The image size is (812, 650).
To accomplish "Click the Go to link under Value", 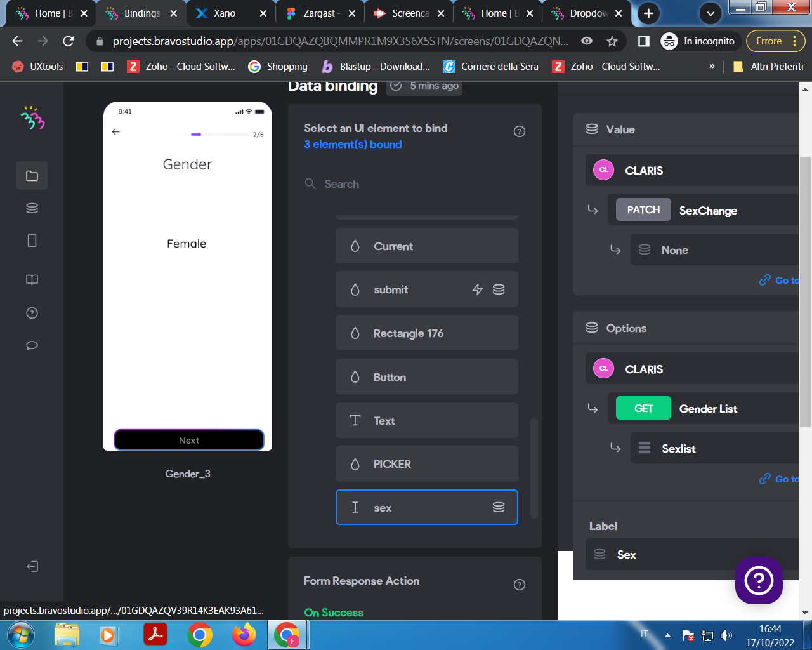I will (x=780, y=281).
